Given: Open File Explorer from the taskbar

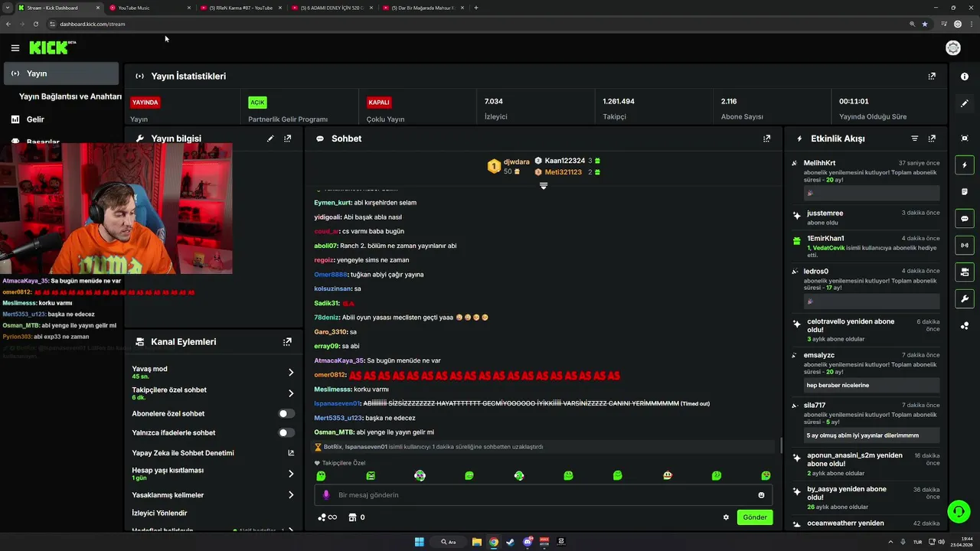Looking at the screenshot, I should click(x=476, y=542).
